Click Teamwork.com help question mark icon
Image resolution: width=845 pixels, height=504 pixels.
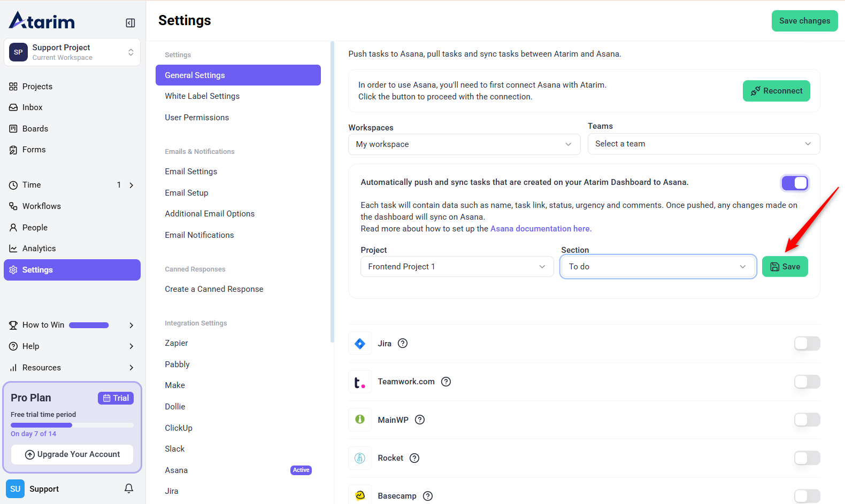pos(446,382)
